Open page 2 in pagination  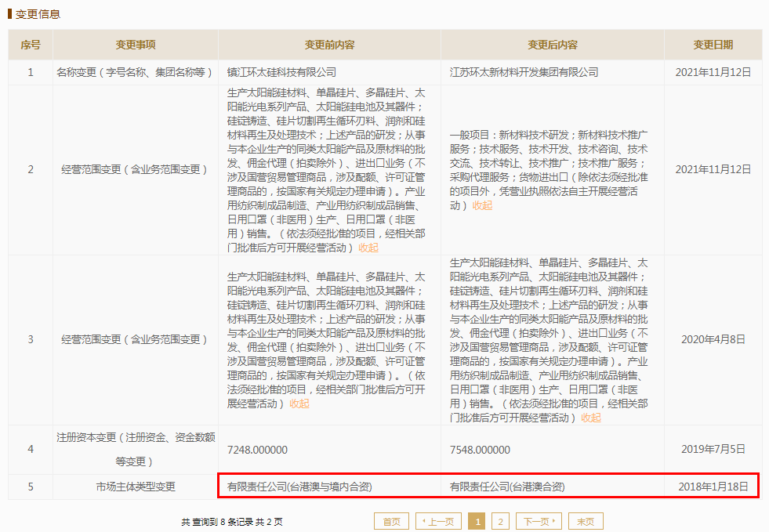(500, 521)
